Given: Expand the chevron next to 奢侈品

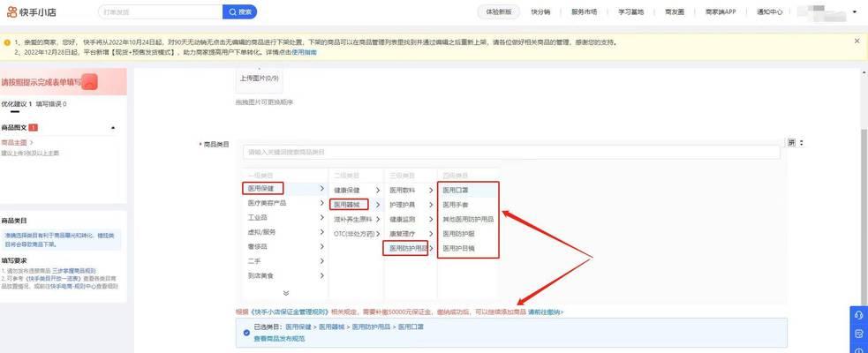Looking at the screenshot, I should click(321, 247).
